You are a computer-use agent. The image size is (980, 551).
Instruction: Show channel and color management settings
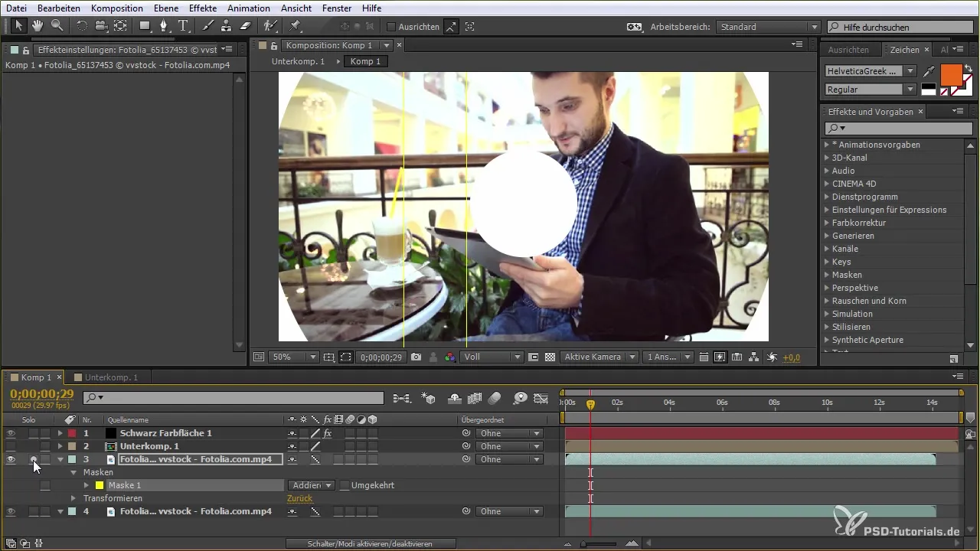click(x=449, y=357)
